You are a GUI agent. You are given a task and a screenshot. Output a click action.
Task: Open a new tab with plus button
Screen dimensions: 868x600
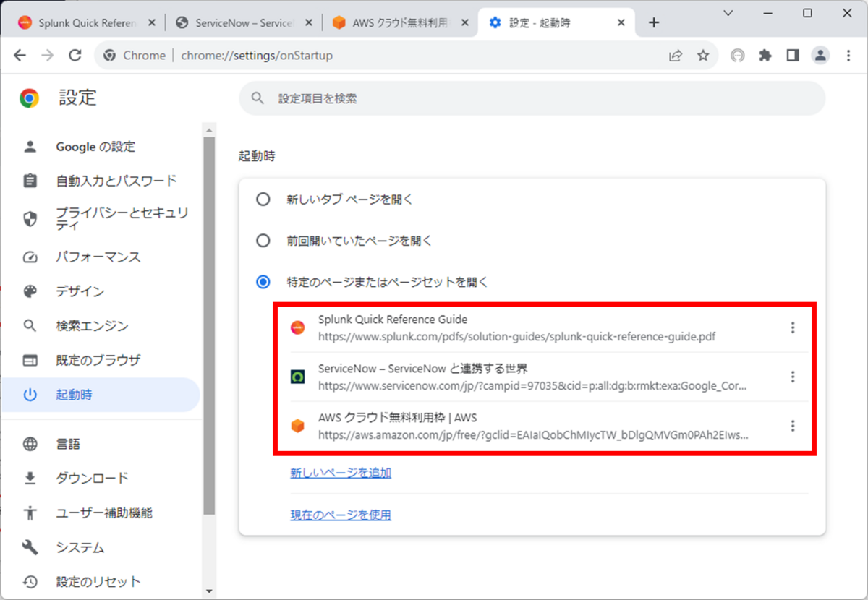654,22
